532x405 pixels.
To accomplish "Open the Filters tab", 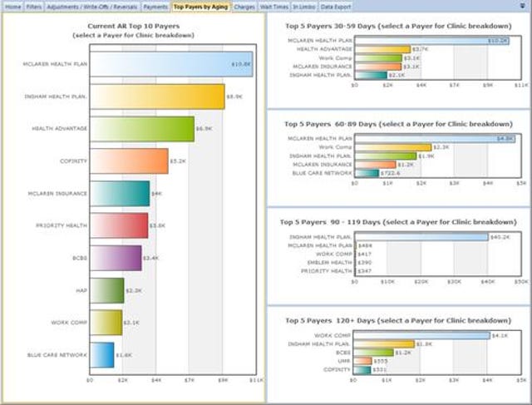I will tap(33, 7).
